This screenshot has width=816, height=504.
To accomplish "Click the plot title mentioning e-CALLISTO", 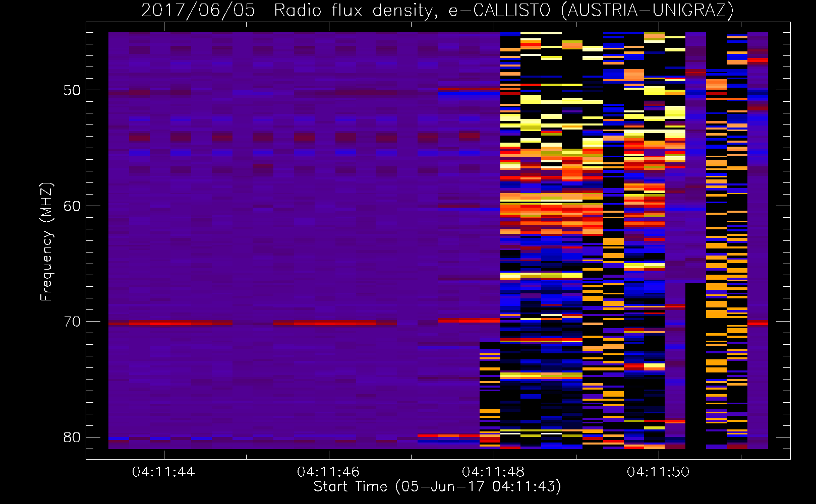I will 437,10.
